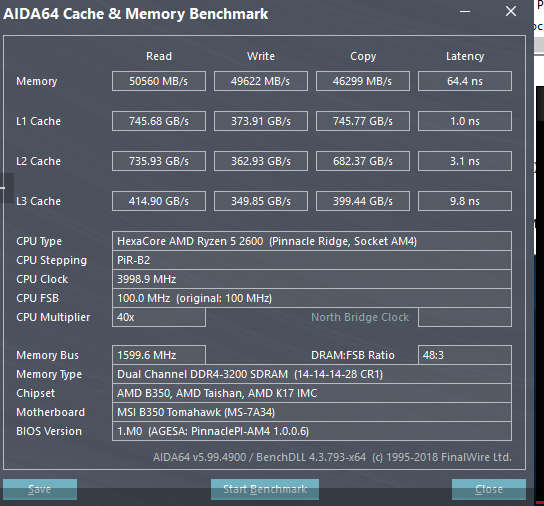Screen dimensions: 544x506
Task: Click L3 Cache Read 414.90 GB/s
Action: coord(159,201)
